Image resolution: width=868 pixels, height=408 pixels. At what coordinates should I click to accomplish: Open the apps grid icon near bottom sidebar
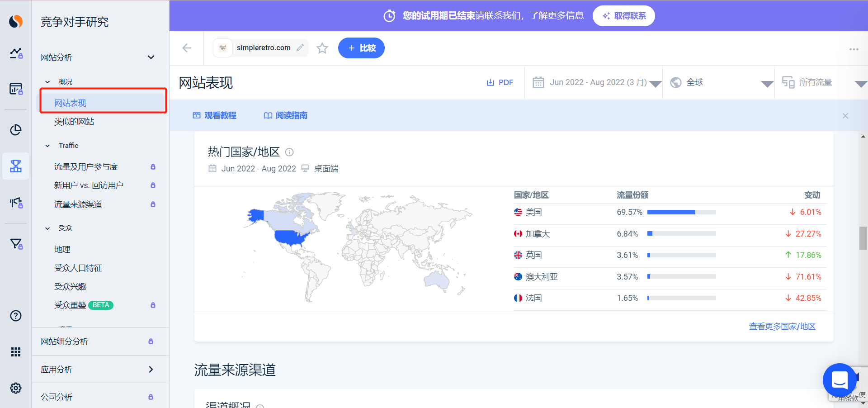[15, 352]
